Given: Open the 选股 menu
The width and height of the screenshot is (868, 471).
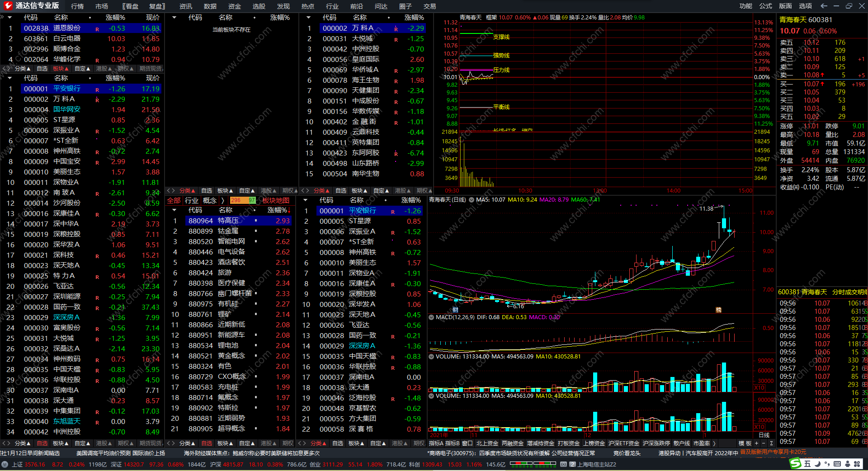Looking at the screenshot, I should point(259,6).
